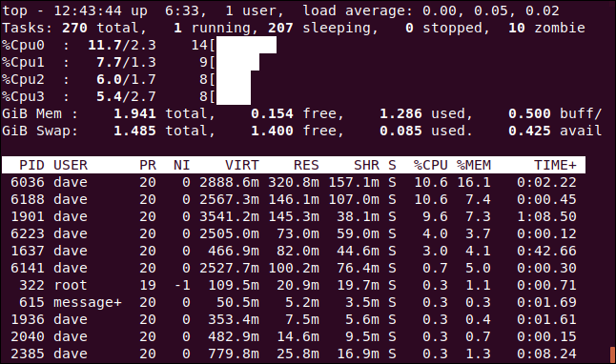Screen dimensions: 616x364
Task: Click the 0:42.66 TIME+ value
Action: click(x=546, y=251)
